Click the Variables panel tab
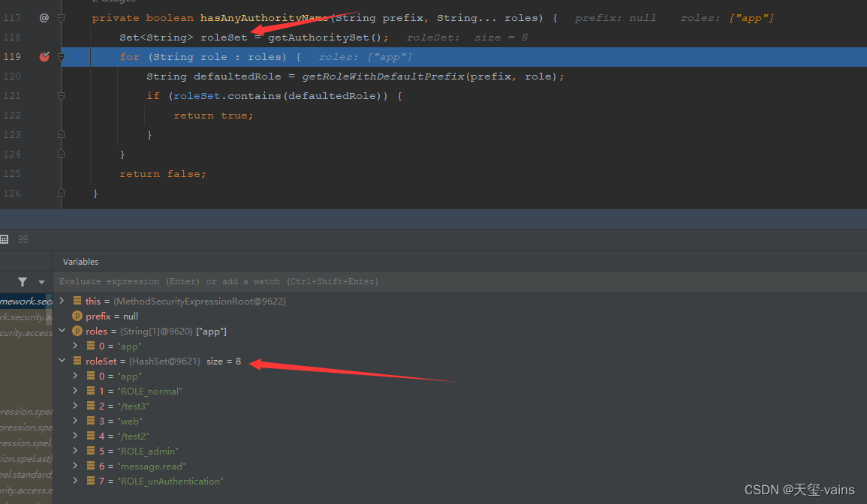The height and width of the screenshot is (504, 867). click(x=80, y=261)
